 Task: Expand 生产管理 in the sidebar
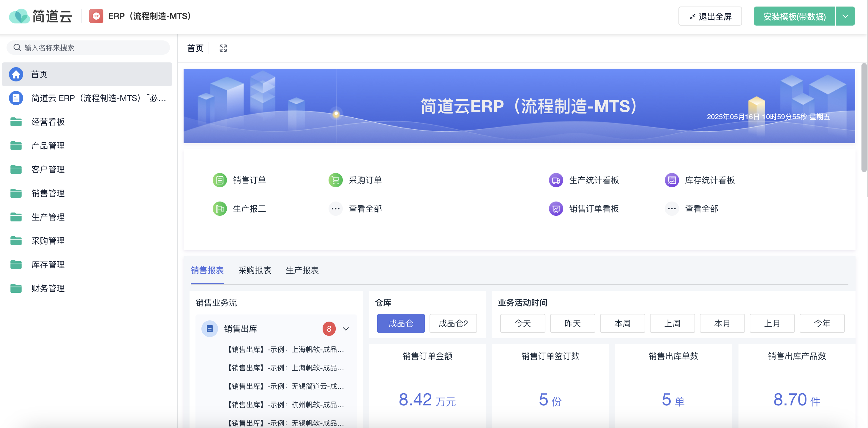point(87,217)
